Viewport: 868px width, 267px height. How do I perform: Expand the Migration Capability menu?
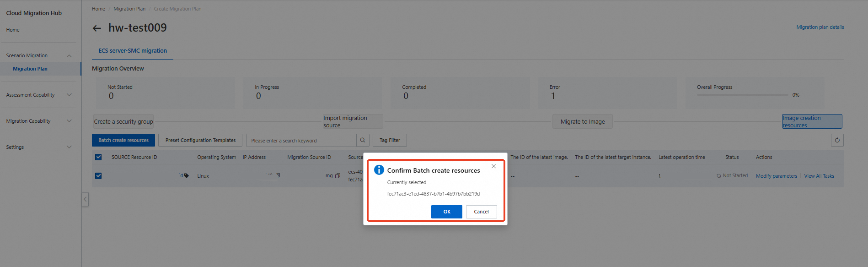(69, 121)
